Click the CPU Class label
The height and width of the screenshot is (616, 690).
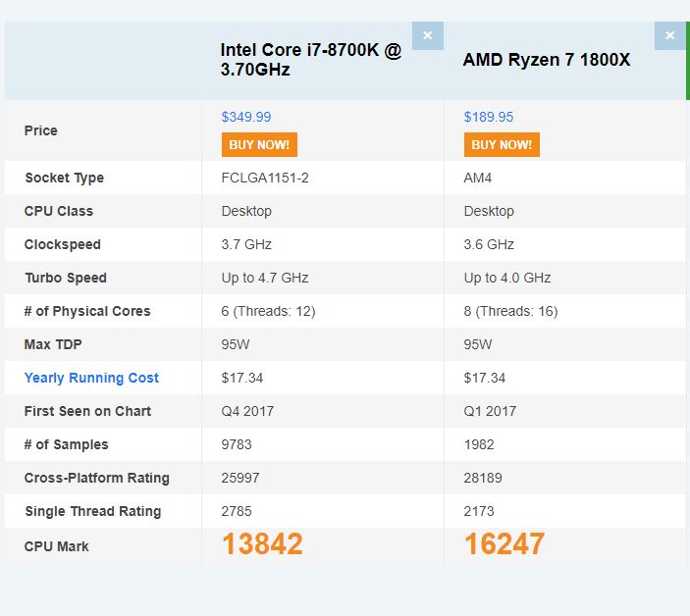[x=59, y=211]
